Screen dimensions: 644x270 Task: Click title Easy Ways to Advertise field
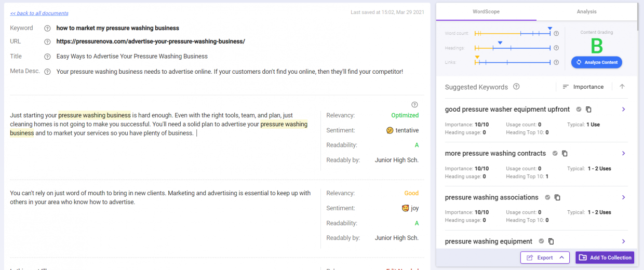pyautogui.click(x=132, y=56)
